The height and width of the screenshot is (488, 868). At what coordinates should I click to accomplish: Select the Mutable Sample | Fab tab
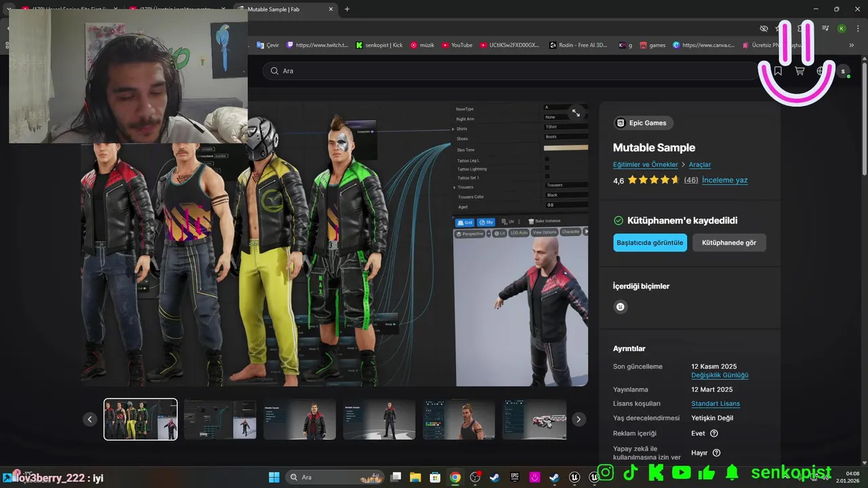coord(287,9)
